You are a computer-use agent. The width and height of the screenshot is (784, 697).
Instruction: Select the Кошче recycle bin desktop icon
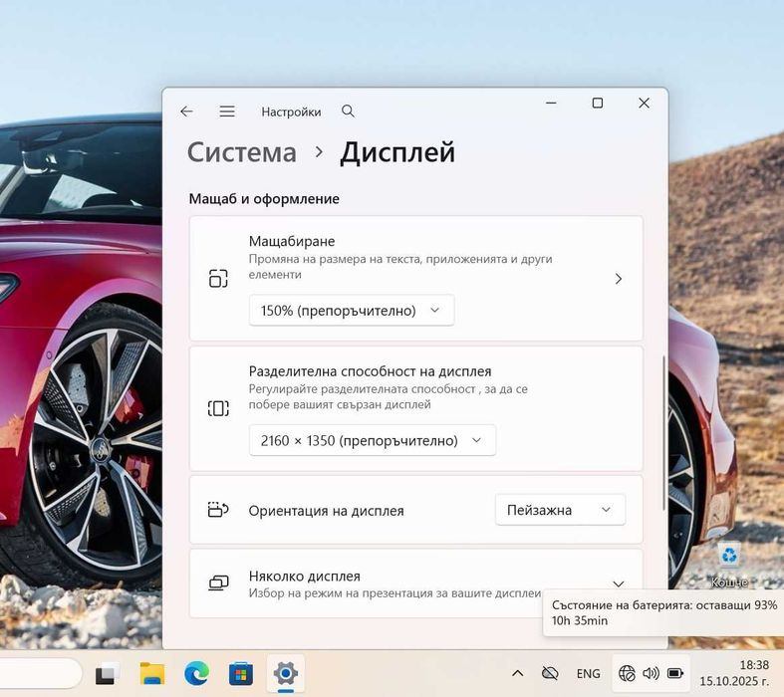pos(729,566)
